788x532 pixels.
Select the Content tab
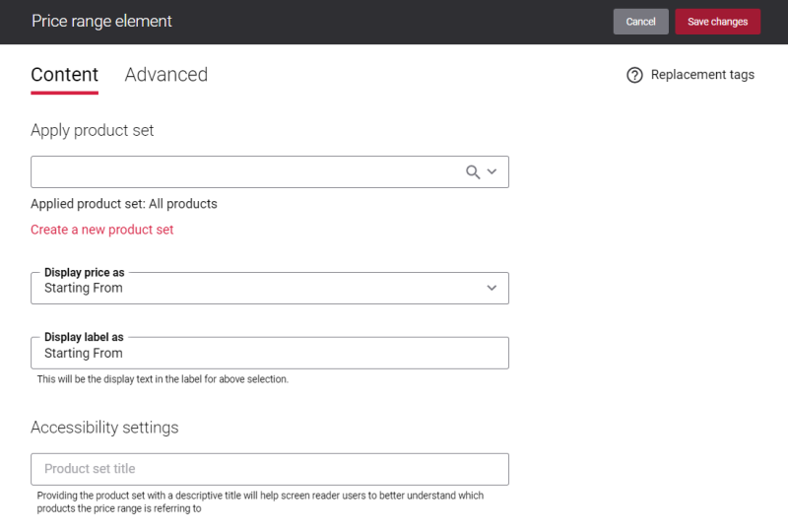(64, 75)
